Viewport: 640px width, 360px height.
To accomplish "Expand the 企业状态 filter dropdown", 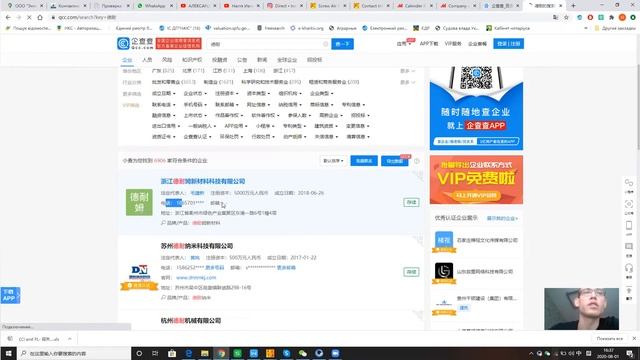I will 195,93.
